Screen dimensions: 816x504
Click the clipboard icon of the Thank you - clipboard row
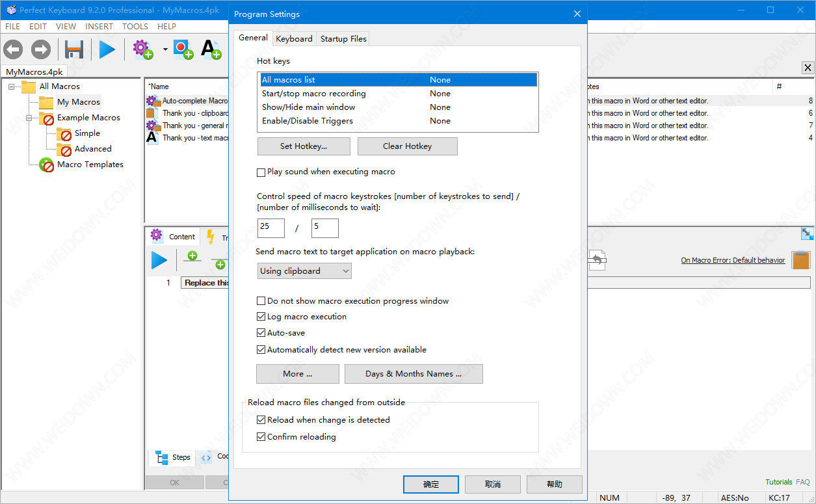point(151,113)
